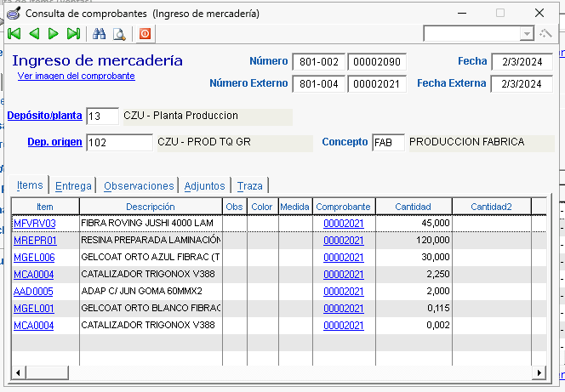Viewport: 565px width, 392px height.
Task: Jump to the last record arrow
Action: tap(73, 34)
